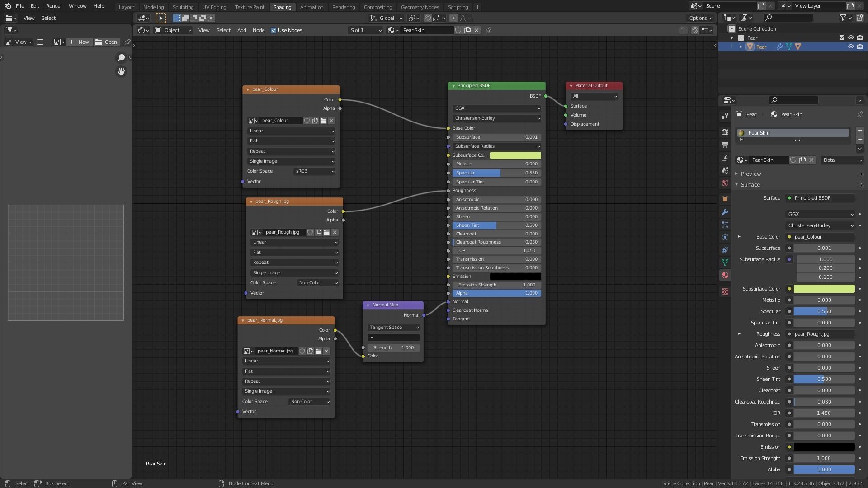Open the Modifier properties wrench tab

tap(725, 212)
